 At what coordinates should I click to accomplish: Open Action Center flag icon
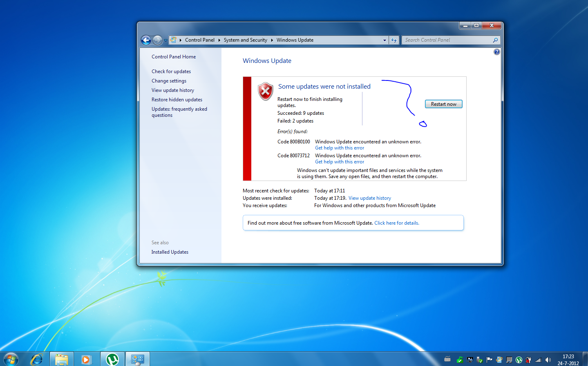pyautogui.click(x=490, y=360)
